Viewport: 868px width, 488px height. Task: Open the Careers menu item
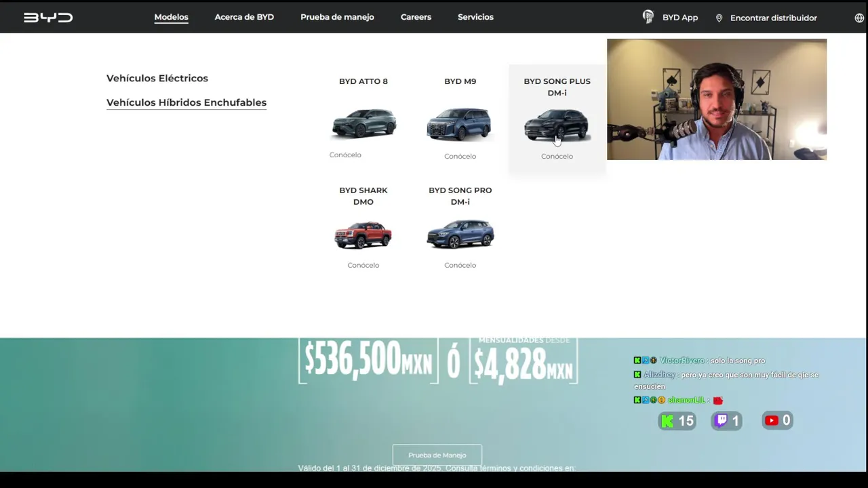(416, 17)
